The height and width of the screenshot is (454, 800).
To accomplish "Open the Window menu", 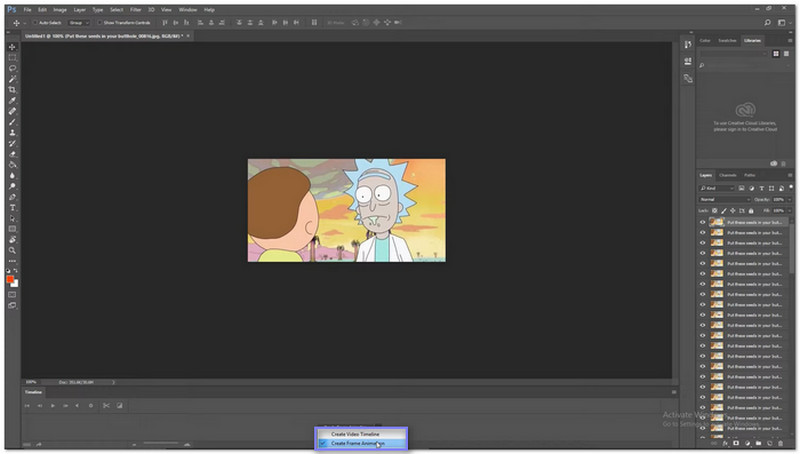I will pyautogui.click(x=188, y=10).
